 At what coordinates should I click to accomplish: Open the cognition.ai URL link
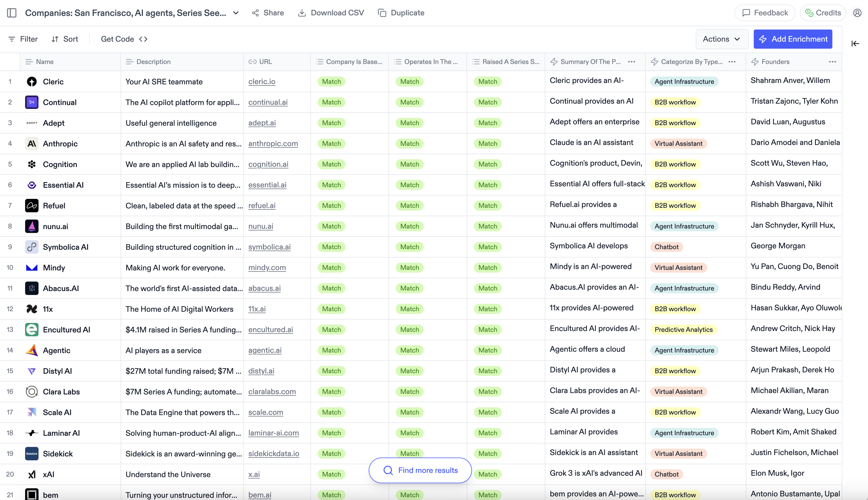[268, 164]
